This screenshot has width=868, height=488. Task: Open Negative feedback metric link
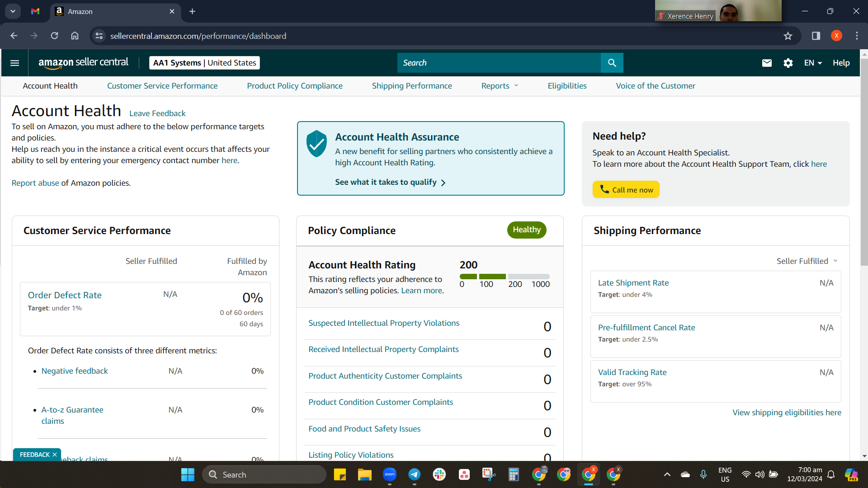[75, 371]
